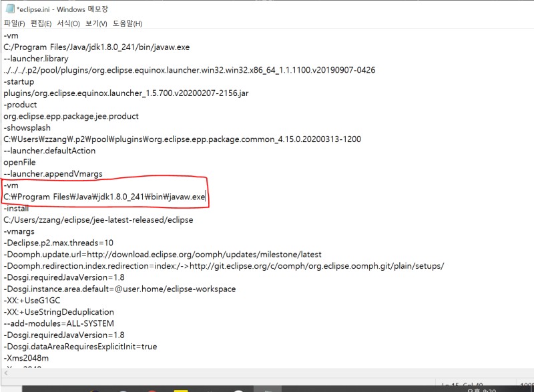534x392 pixels.
Task: Click the Firefox icon on the taskbar
Action: click(x=93, y=389)
